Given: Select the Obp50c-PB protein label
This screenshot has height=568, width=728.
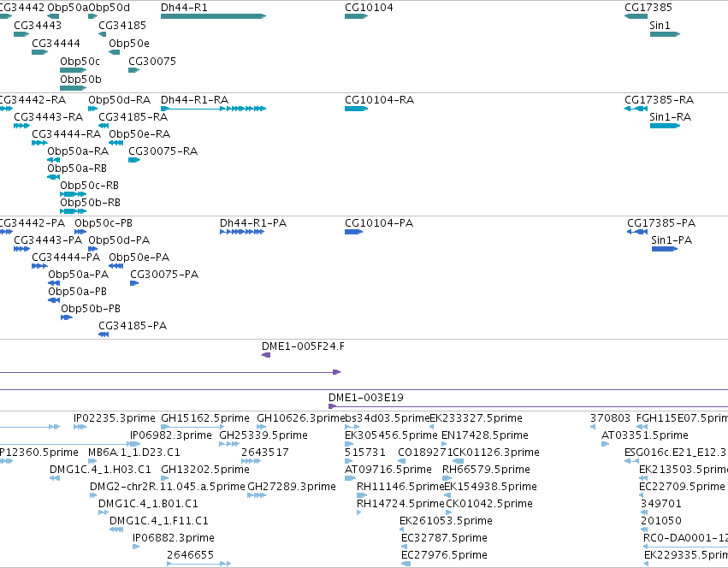Looking at the screenshot, I should coord(104,223).
